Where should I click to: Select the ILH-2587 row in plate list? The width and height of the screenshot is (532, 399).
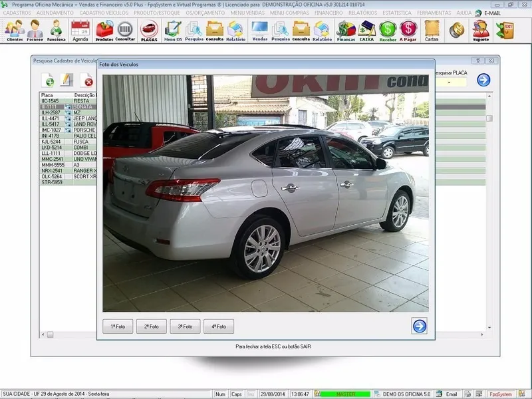pos(68,112)
